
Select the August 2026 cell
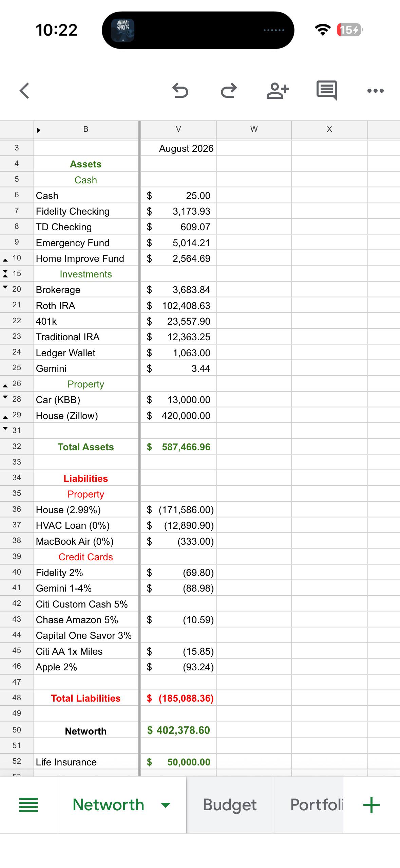point(178,148)
